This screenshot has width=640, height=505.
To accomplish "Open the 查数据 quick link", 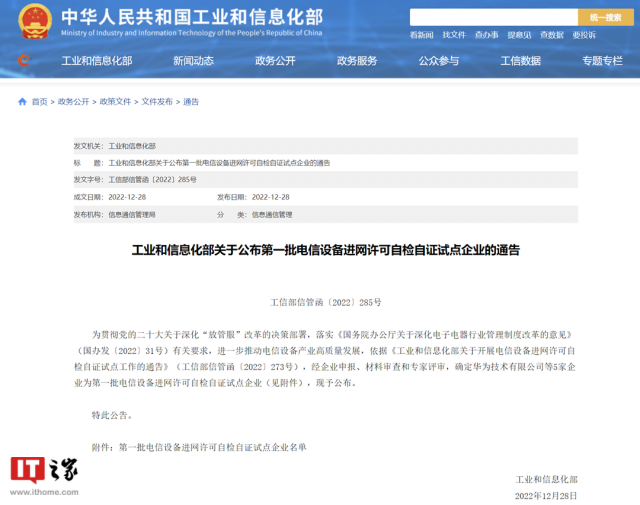I will pos(552,35).
